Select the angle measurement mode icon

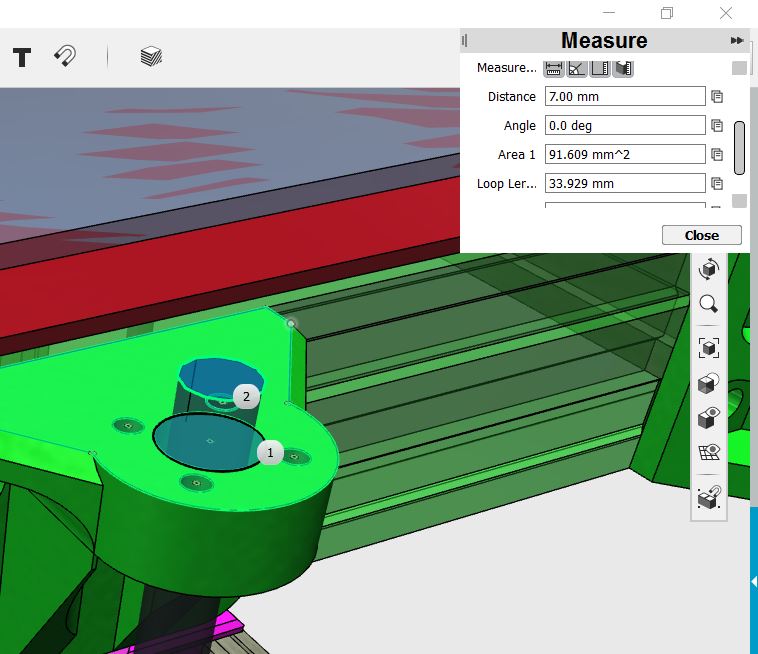click(x=576, y=68)
